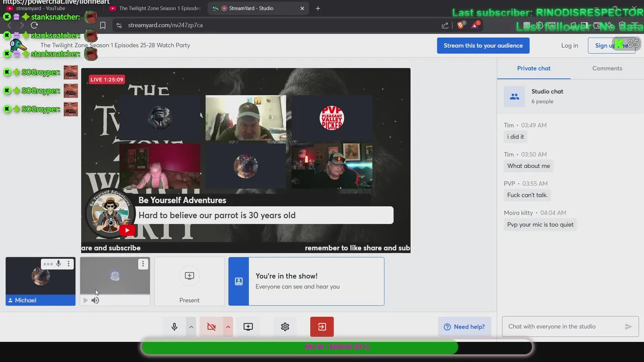This screenshot has width=644, height=362.
Task: Click the 'Fuck can't talk.' chat message
Action: pyautogui.click(x=527, y=195)
